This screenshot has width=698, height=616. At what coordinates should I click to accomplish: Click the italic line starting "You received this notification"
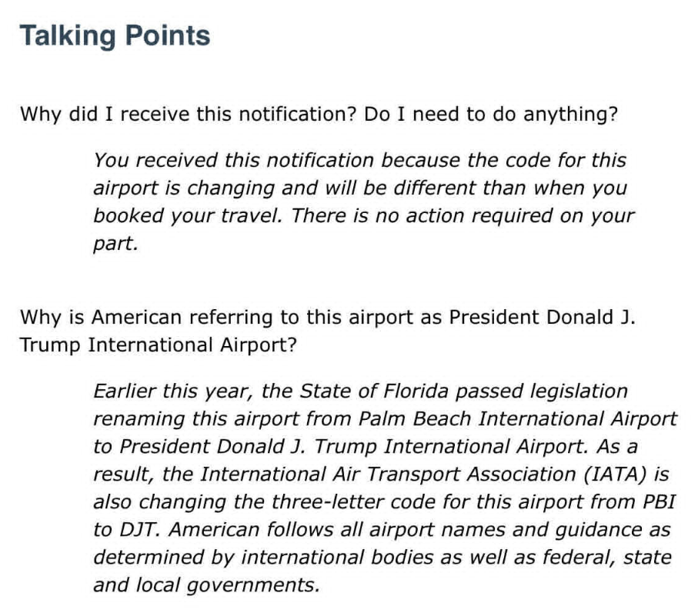click(359, 160)
